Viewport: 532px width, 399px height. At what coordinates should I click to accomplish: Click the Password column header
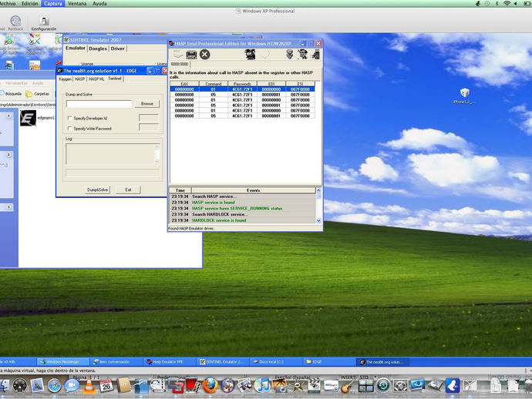[242, 84]
